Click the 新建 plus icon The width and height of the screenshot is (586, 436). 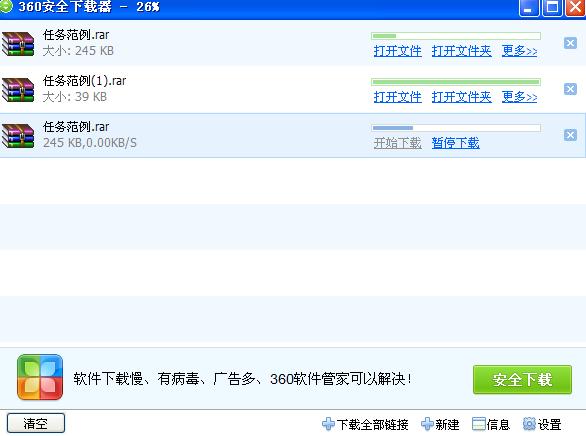click(427, 424)
